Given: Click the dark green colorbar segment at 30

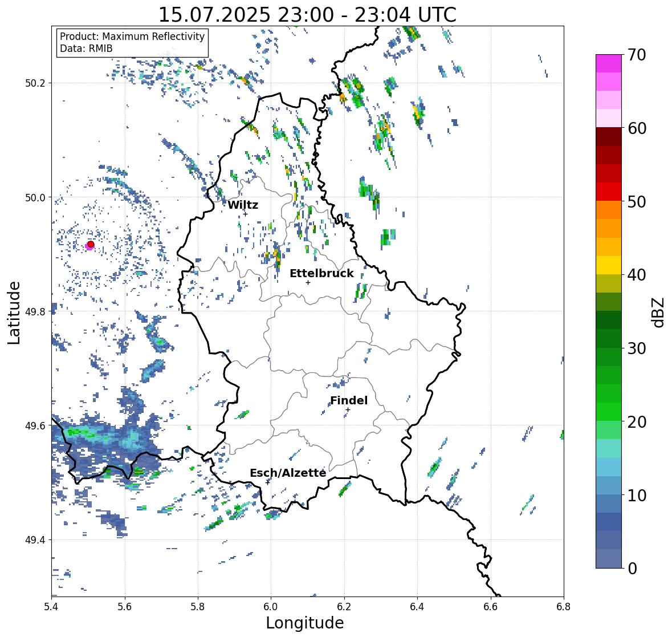Looking at the screenshot, I should [x=609, y=339].
